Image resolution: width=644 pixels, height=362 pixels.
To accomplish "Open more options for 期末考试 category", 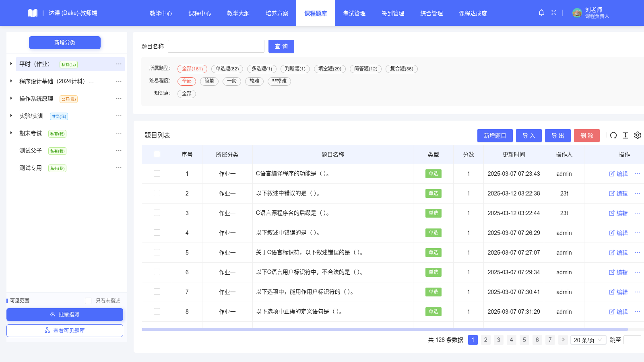I will pyautogui.click(x=119, y=133).
